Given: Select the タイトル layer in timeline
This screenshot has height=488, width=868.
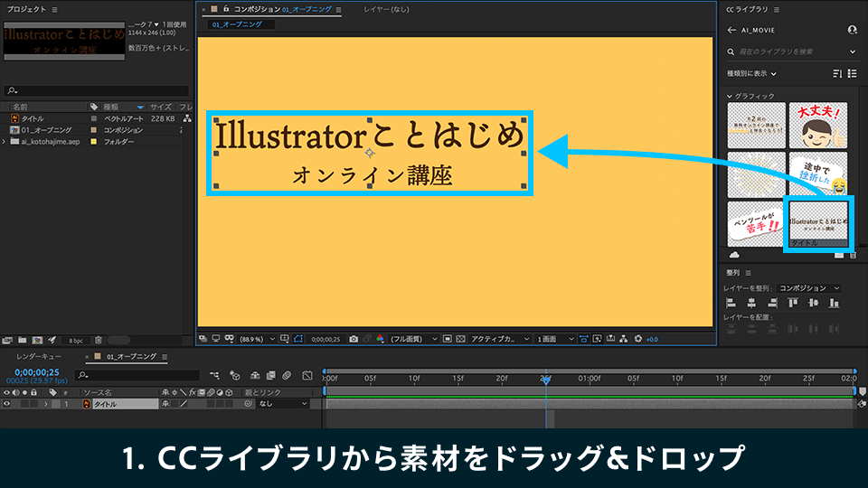Looking at the screenshot, I should pyautogui.click(x=125, y=404).
